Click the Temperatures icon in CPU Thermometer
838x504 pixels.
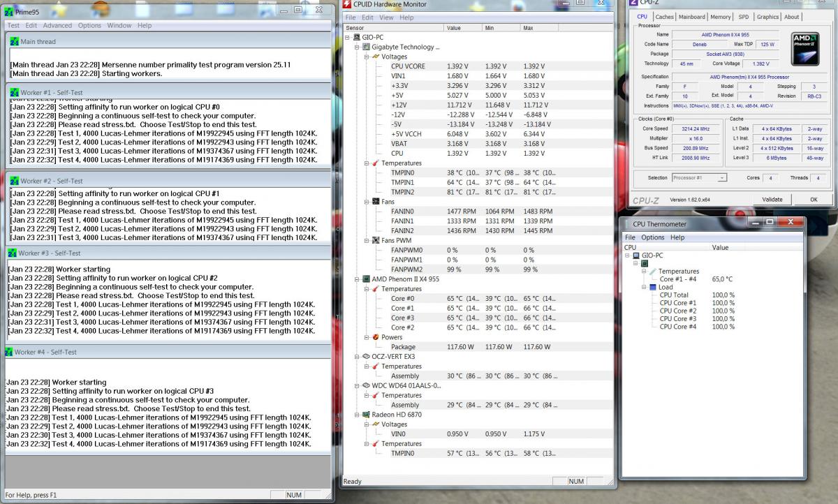click(x=652, y=271)
